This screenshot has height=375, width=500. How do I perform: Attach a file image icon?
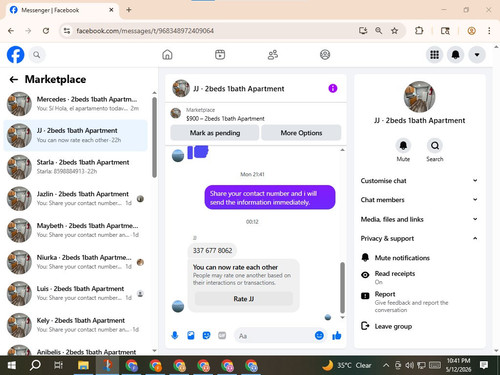coord(191,335)
